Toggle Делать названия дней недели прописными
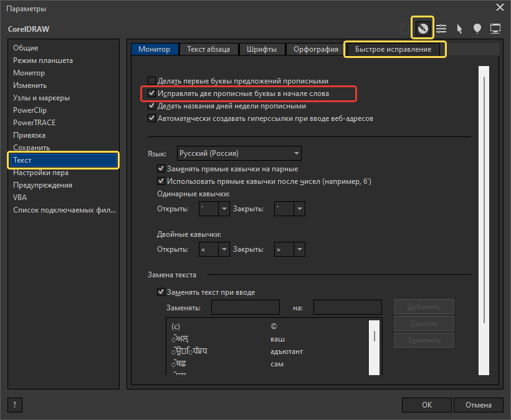Viewport: 511px width, 420px height. coord(151,105)
